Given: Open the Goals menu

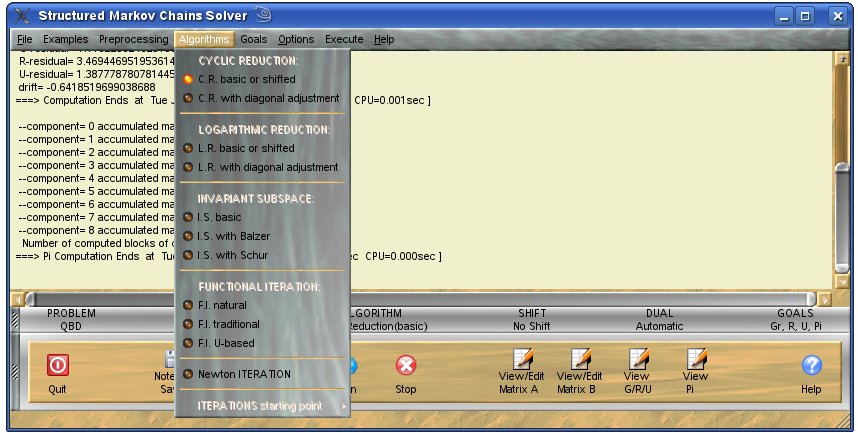Looking at the screenshot, I should point(254,39).
